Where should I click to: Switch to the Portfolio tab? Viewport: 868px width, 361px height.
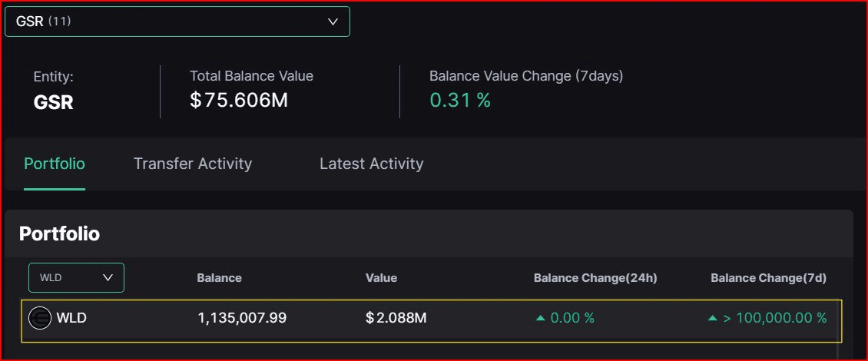pos(55,164)
